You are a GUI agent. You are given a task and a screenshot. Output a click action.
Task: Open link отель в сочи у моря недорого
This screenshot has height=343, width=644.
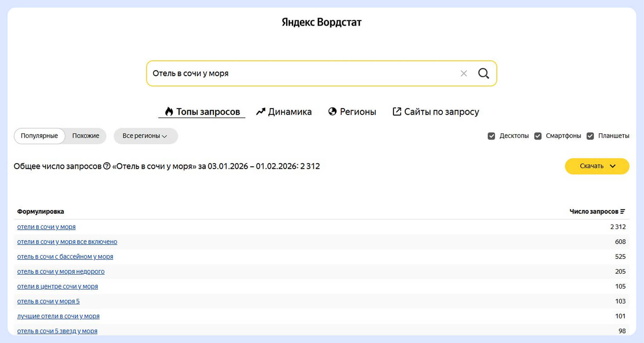pyautogui.click(x=61, y=272)
